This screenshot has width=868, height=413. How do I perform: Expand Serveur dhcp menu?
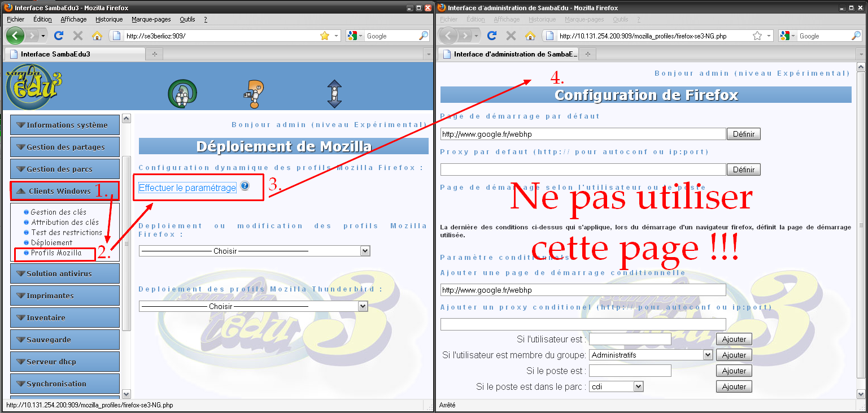65,362
